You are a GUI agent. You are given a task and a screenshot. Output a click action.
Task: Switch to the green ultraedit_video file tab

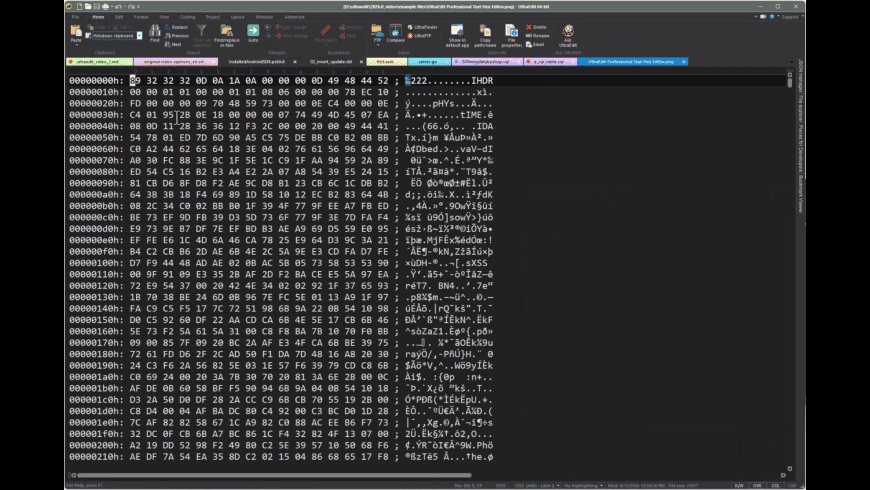click(x=99, y=62)
